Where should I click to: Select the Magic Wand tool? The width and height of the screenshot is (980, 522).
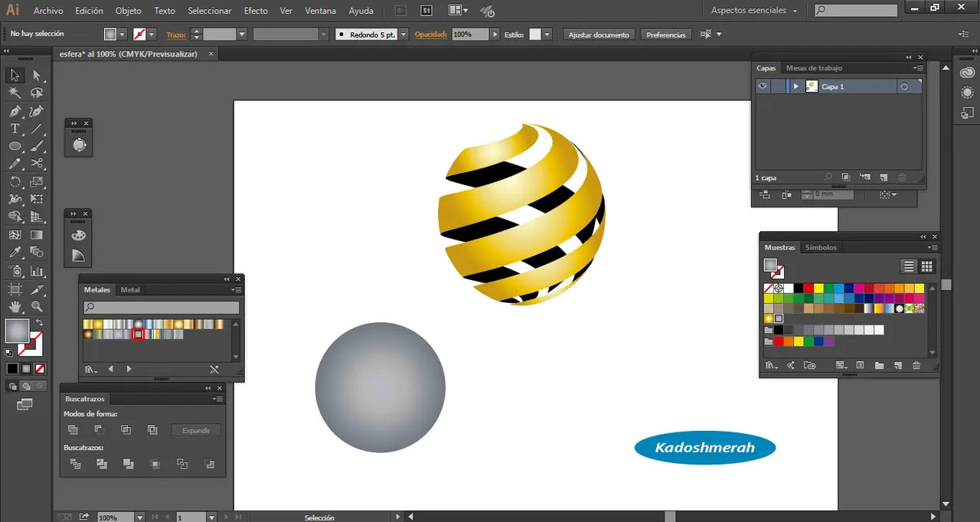15,93
